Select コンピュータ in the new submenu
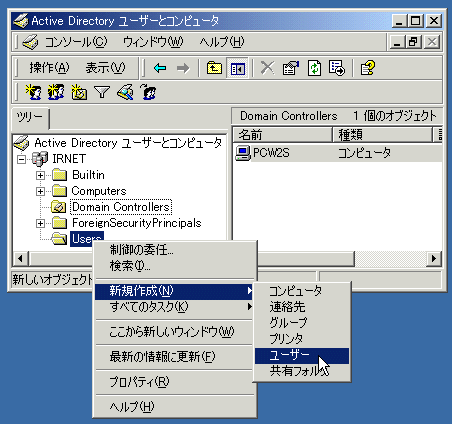 [302, 291]
